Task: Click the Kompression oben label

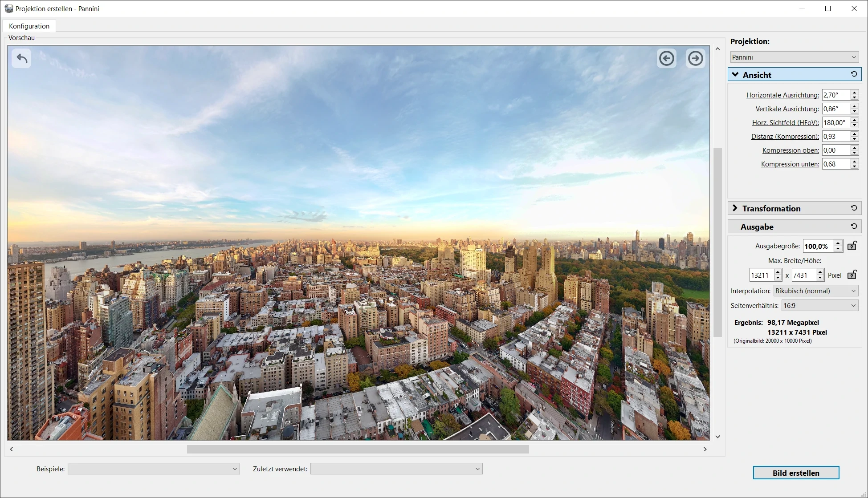Action: [791, 150]
